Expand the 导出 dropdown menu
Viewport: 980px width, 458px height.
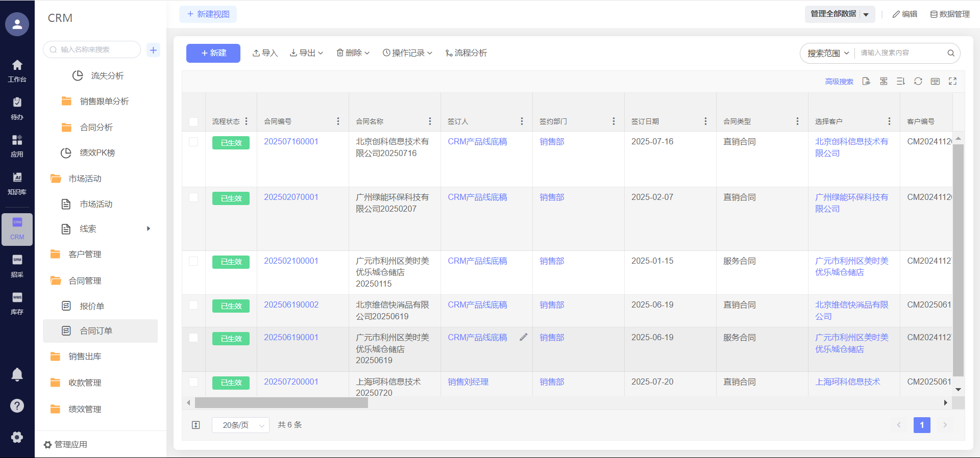pyautogui.click(x=306, y=53)
